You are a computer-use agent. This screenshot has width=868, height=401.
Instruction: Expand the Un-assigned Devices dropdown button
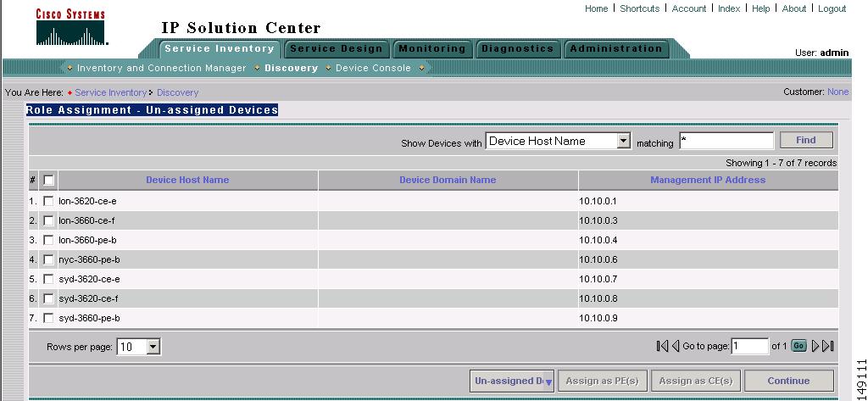point(511,381)
